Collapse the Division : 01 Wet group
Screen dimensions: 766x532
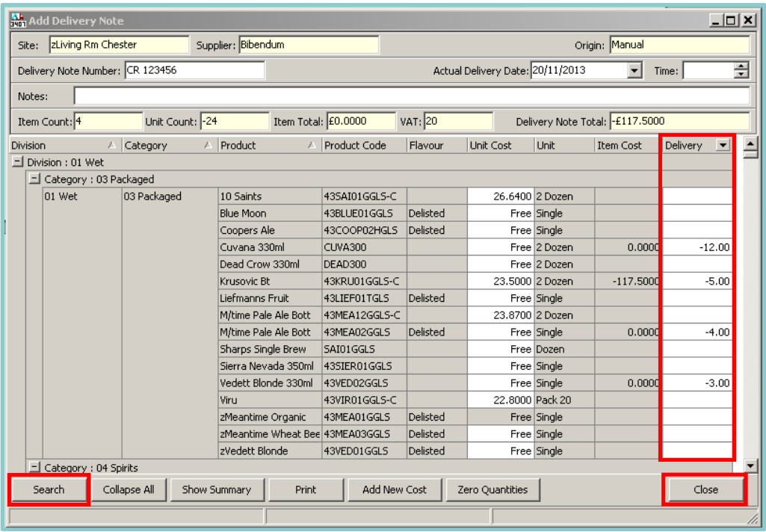(x=18, y=162)
